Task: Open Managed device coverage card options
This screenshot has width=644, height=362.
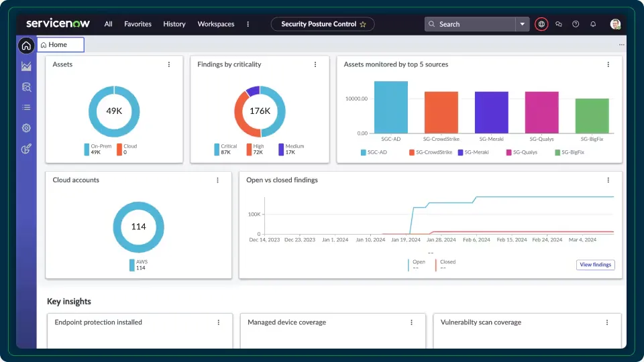Action: tap(411, 322)
